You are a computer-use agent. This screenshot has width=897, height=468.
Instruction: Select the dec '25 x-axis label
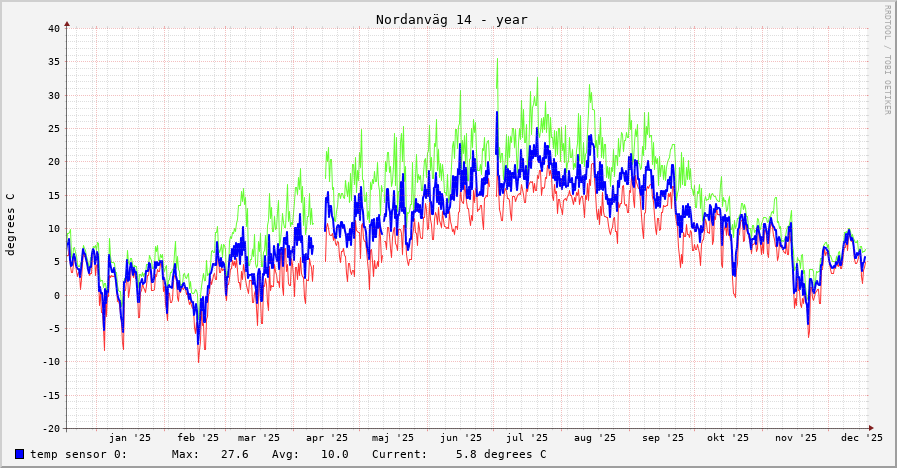click(861, 437)
